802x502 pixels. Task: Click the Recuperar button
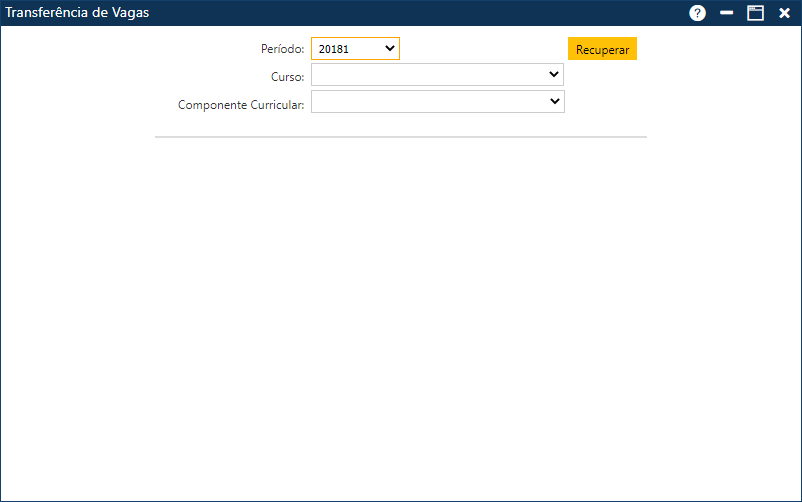coord(602,49)
